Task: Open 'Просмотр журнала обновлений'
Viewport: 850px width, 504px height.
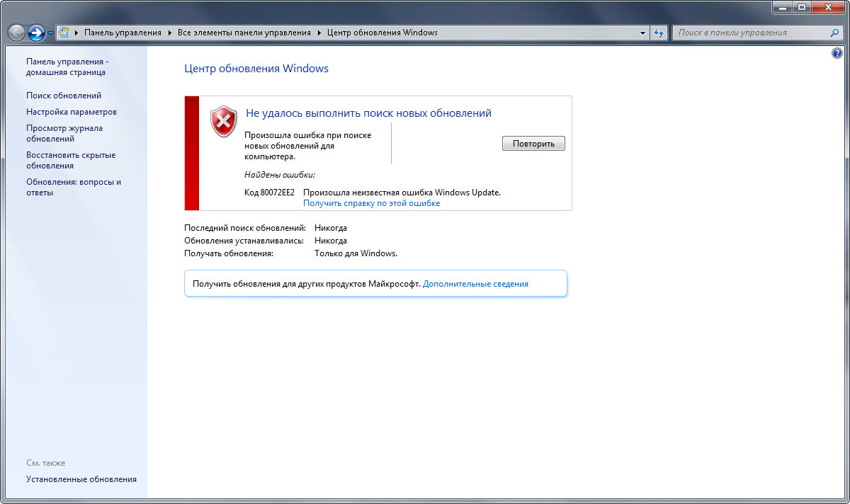Action: [x=64, y=133]
